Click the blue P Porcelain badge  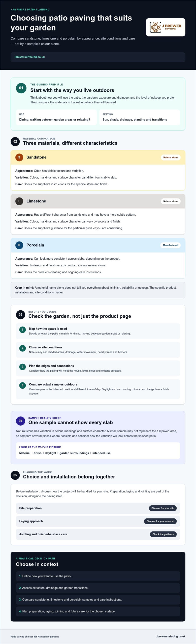click(19, 245)
